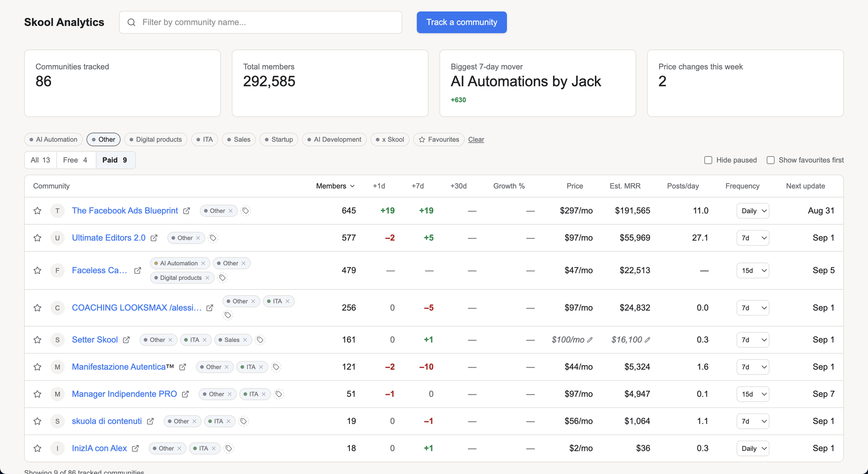Star Ultimate Editors 2.0 as favourite
868x474 pixels.
[x=38, y=238]
